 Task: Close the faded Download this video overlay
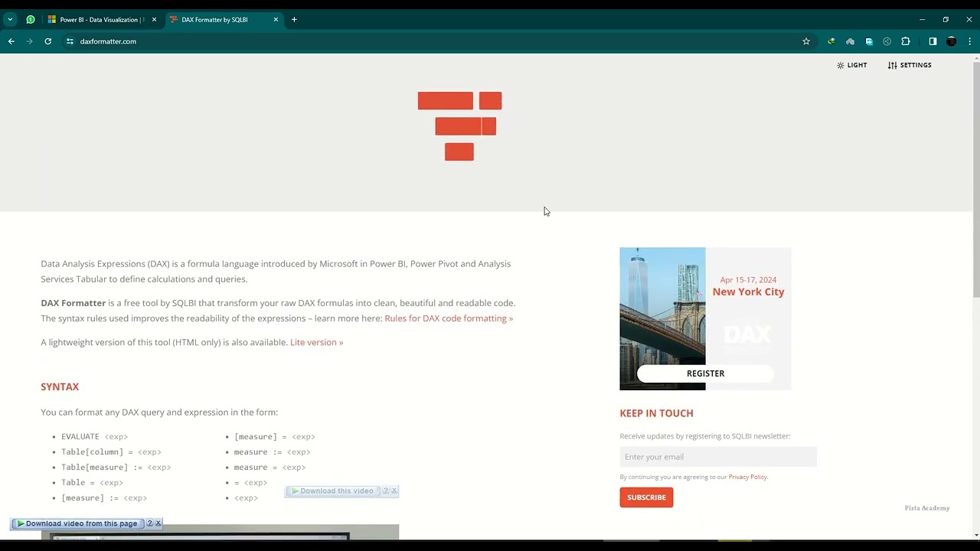tap(394, 491)
